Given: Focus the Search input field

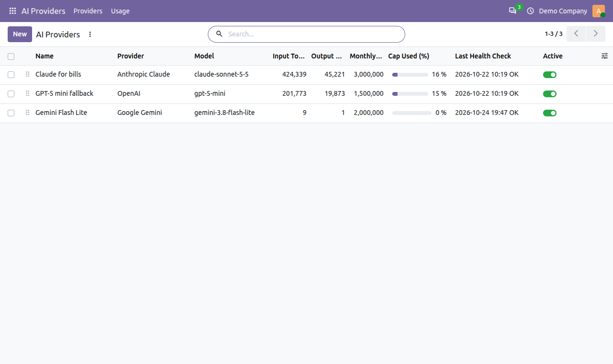Looking at the screenshot, I should [314, 34].
